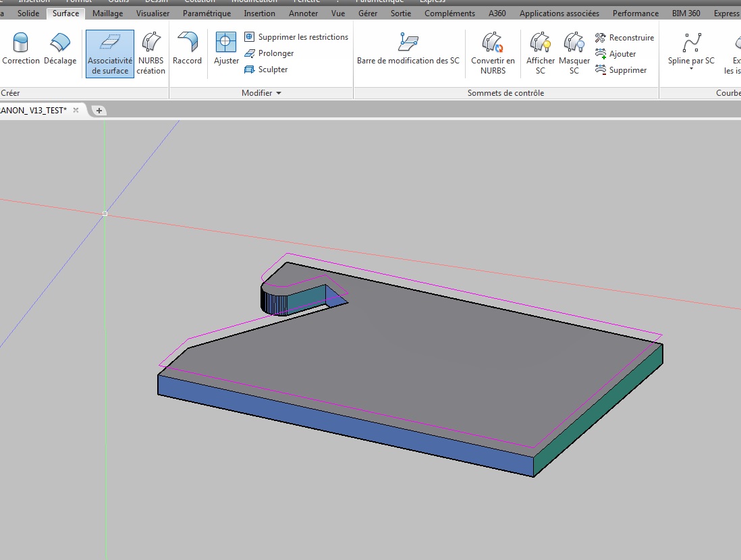
Task: Switch to the Insertion ribbon tab
Action: point(259,13)
